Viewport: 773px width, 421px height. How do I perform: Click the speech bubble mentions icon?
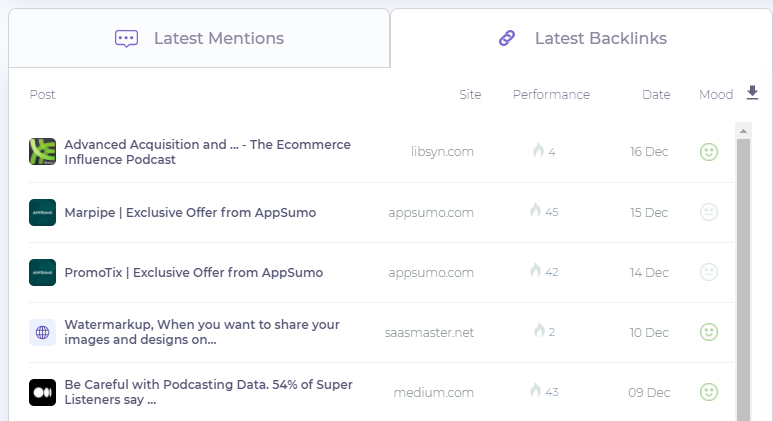[x=126, y=38]
